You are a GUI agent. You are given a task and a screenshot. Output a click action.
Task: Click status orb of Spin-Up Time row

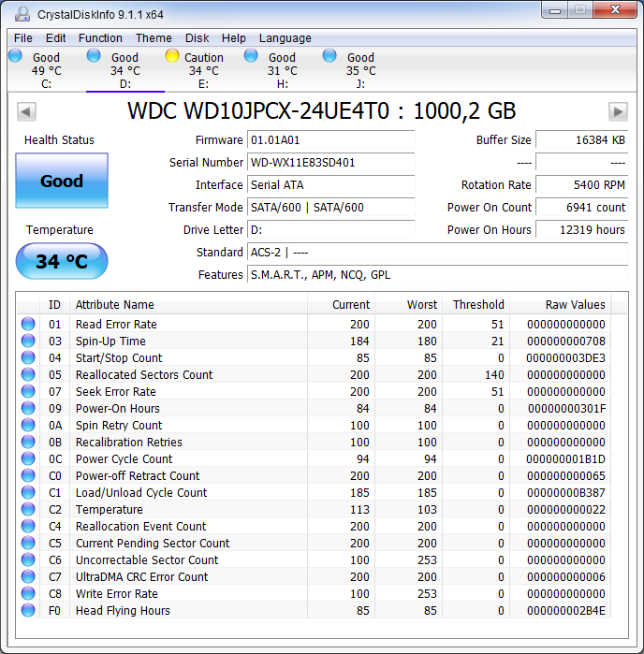(x=28, y=341)
